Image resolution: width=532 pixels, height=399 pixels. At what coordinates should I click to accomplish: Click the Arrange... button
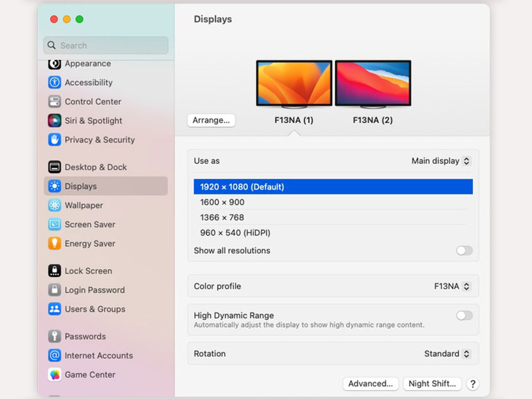tap(211, 120)
